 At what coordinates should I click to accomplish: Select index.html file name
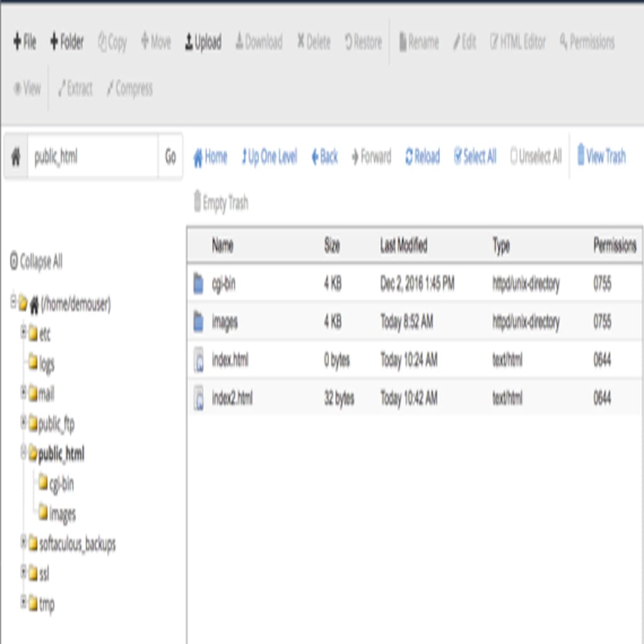230,360
